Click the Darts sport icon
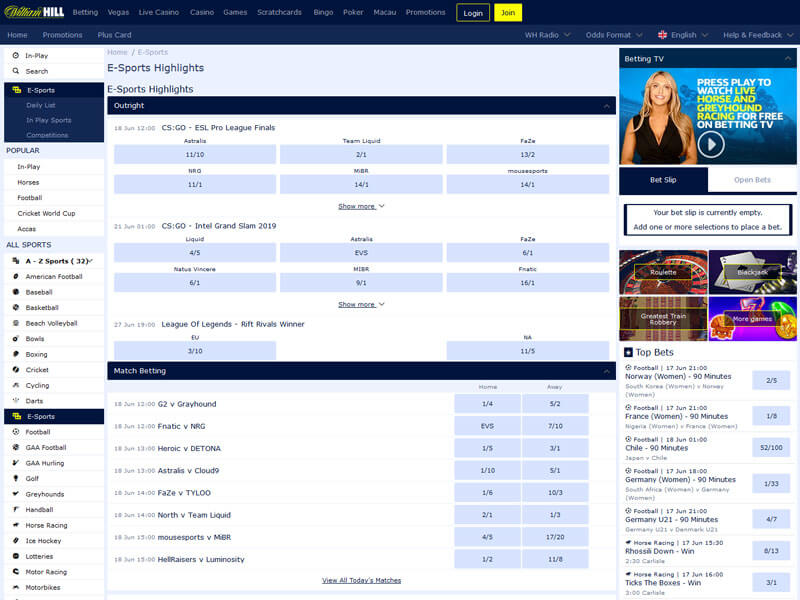The image size is (800, 600). (16, 401)
